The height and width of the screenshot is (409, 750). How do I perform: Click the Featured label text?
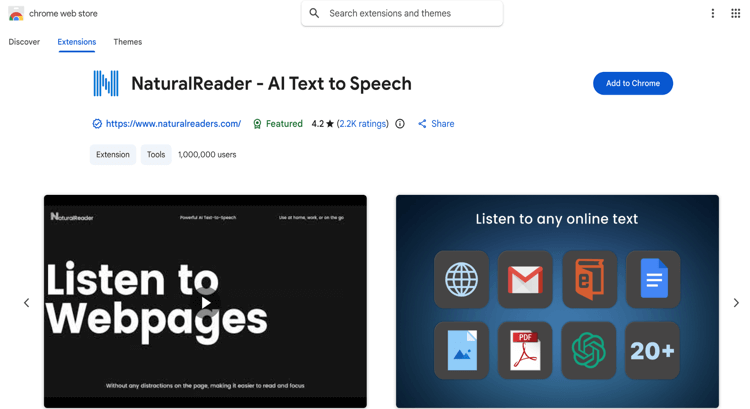(x=284, y=124)
